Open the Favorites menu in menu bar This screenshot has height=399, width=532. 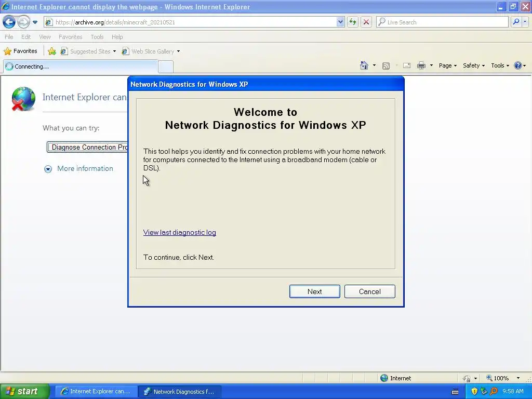(x=70, y=37)
